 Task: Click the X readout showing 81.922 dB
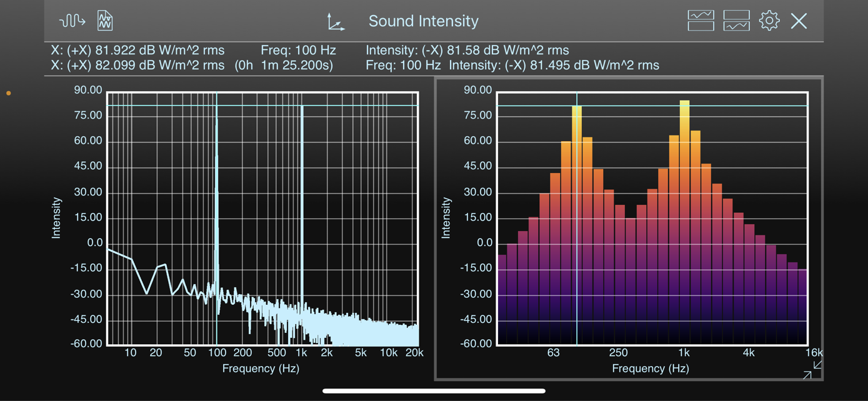tap(136, 50)
